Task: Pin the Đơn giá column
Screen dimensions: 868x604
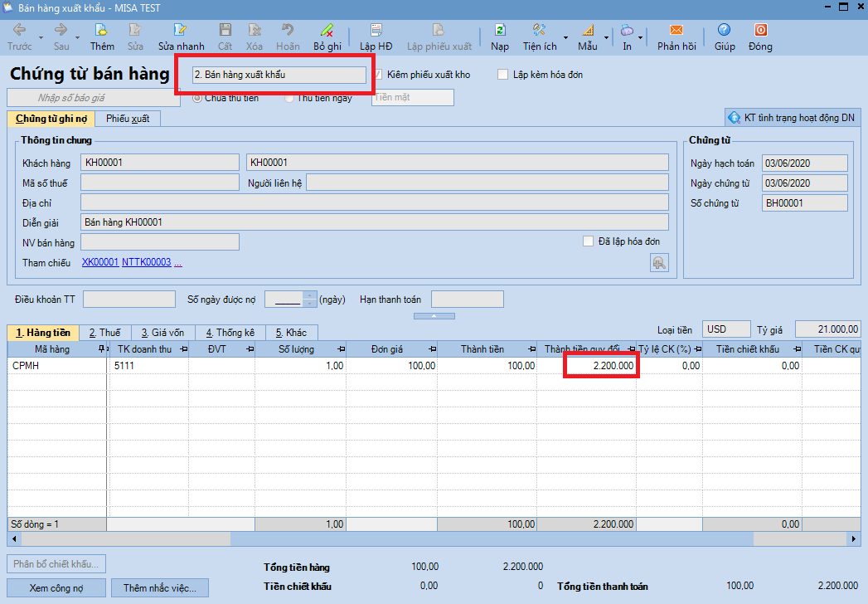Action: pos(432,349)
